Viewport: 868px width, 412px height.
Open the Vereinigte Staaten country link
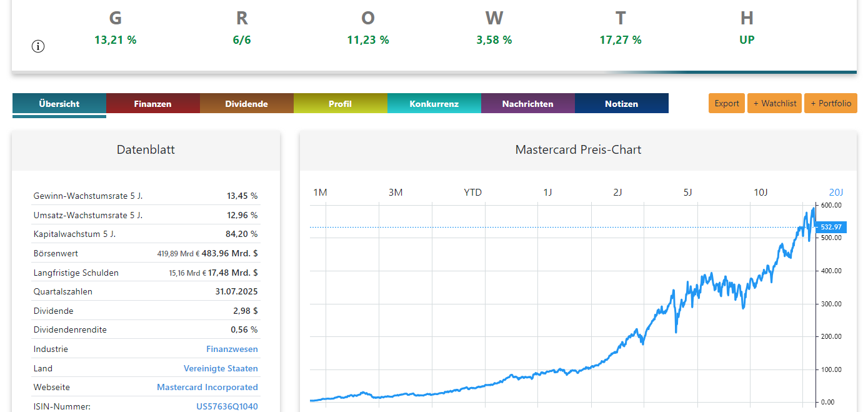tap(221, 369)
